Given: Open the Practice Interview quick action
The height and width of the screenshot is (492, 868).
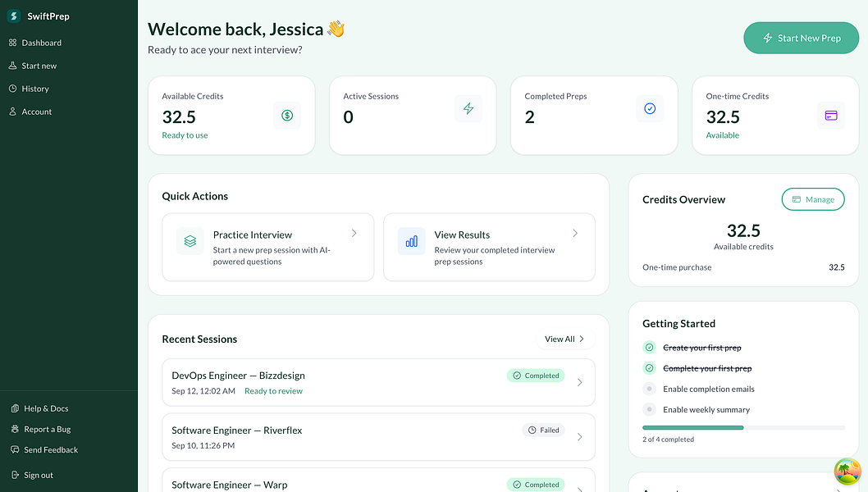Looking at the screenshot, I should point(268,248).
